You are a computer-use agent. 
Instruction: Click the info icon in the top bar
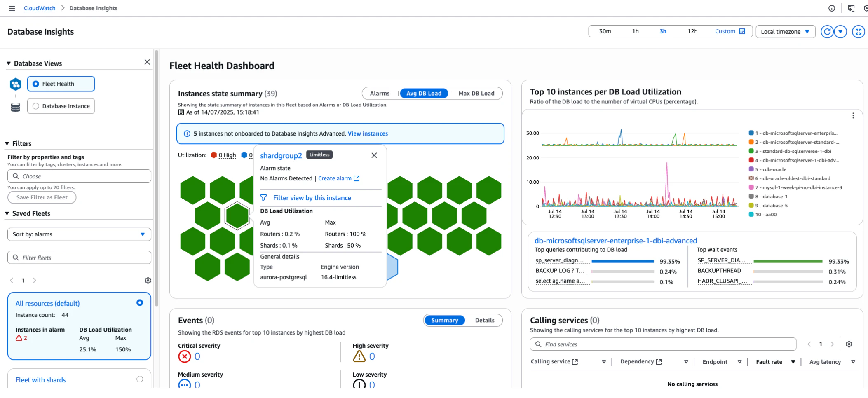tap(832, 8)
